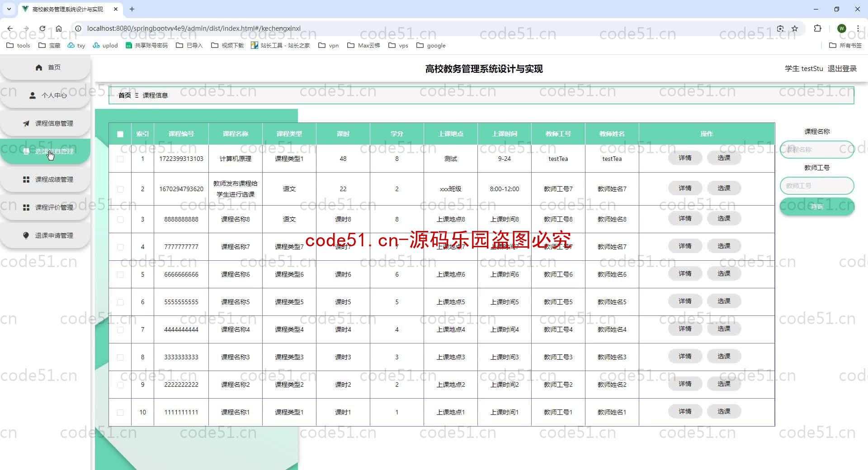Open the tab search dropdown arrow
The width and height of the screenshot is (868, 470).
[9, 9]
